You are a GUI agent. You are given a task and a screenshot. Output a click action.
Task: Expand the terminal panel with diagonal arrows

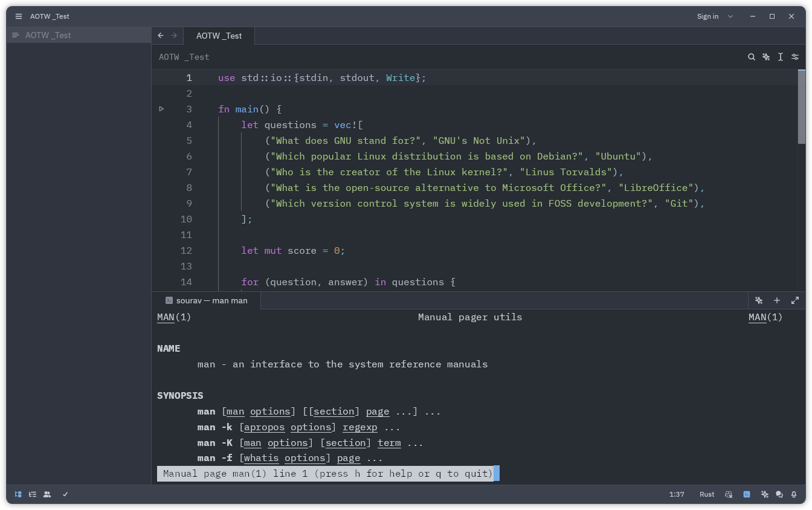point(795,300)
